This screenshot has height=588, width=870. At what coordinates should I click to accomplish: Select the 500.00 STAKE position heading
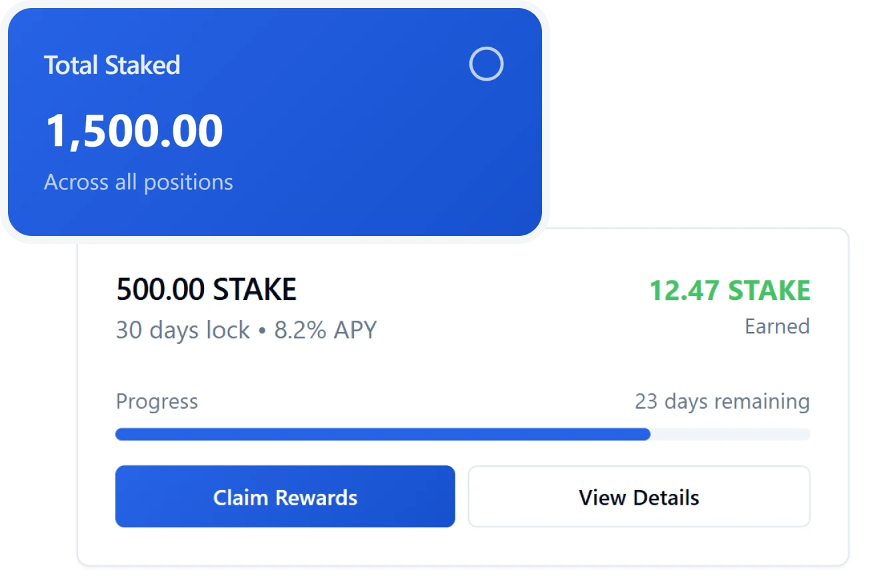206,289
